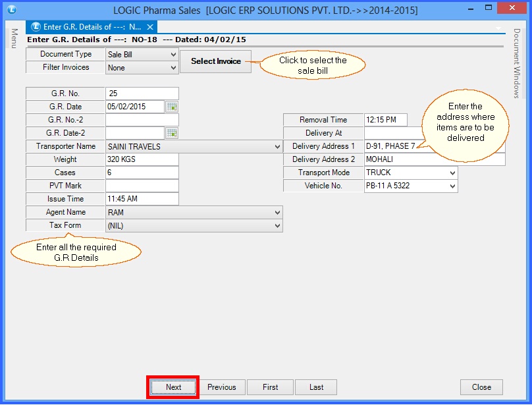Minimize the LOGIC Pharma Sales window
This screenshot has width=532, height=405.
[471, 9]
